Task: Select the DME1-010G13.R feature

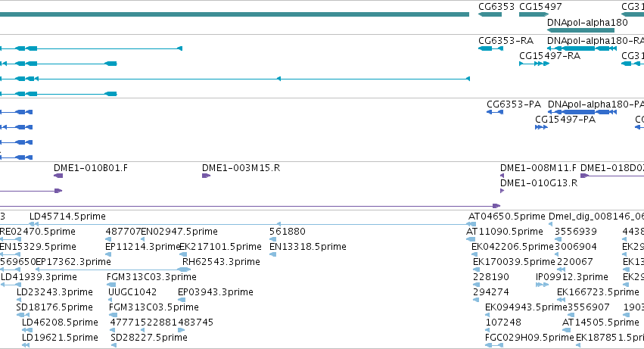Action: coord(502,191)
